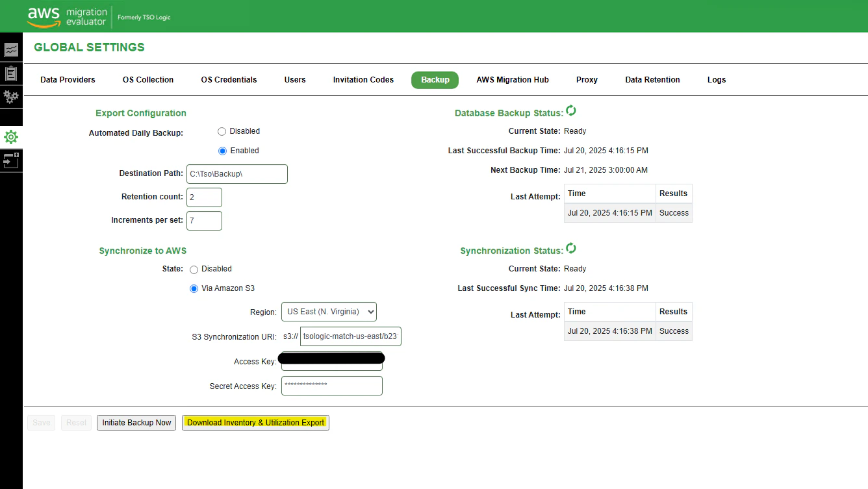Click sync attempt time 4:16:38 PM cell
868x489 pixels.
609,331
